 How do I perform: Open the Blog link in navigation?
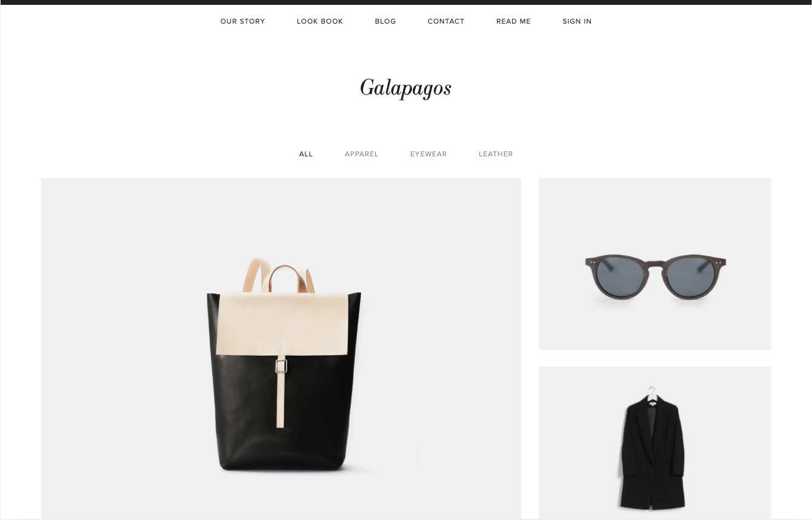click(x=385, y=21)
